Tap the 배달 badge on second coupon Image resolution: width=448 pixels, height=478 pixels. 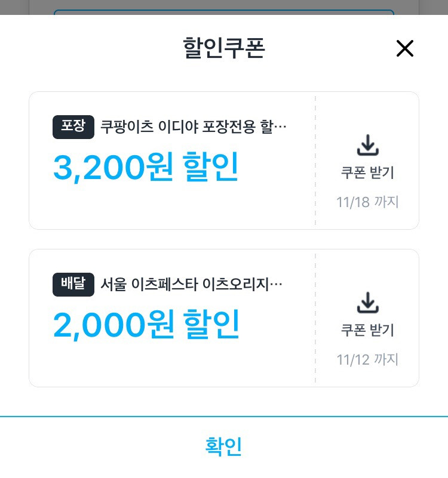click(73, 285)
